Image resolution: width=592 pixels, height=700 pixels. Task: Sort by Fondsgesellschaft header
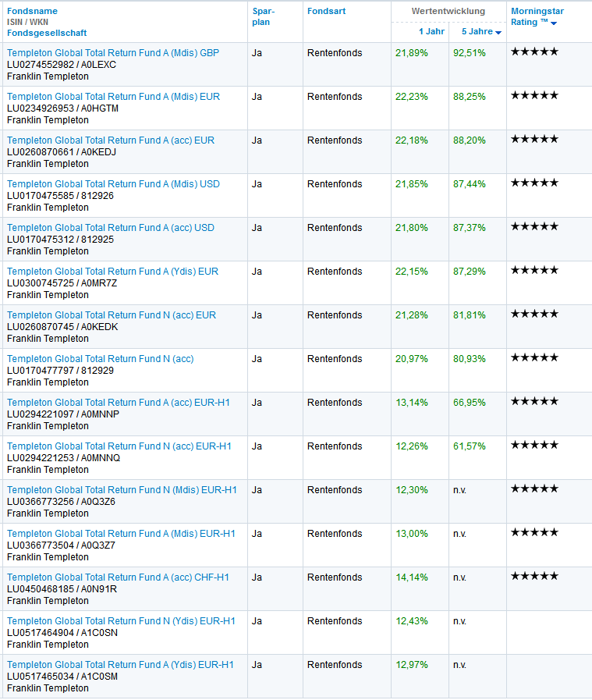[x=47, y=33]
